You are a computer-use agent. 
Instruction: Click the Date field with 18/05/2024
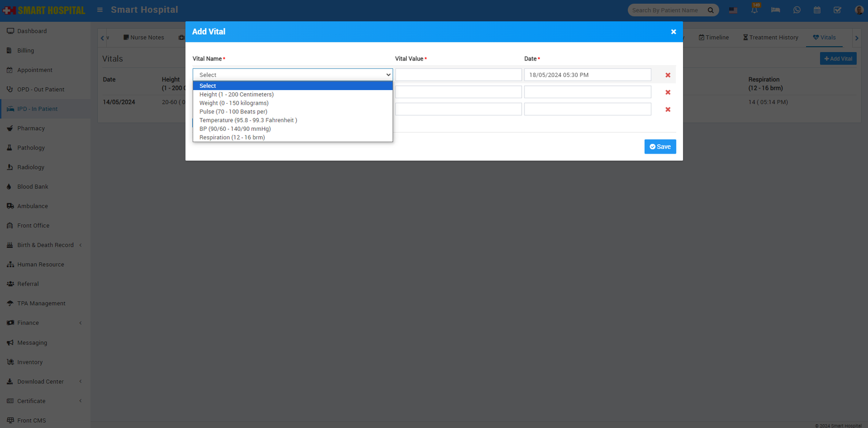pyautogui.click(x=587, y=75)
